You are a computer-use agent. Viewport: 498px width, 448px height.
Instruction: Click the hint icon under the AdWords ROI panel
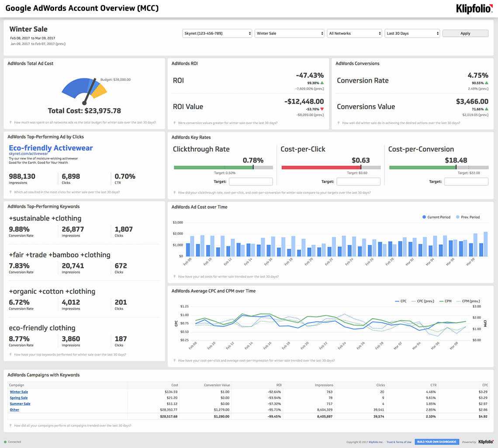pyautogui.click(x=174, y=123)
